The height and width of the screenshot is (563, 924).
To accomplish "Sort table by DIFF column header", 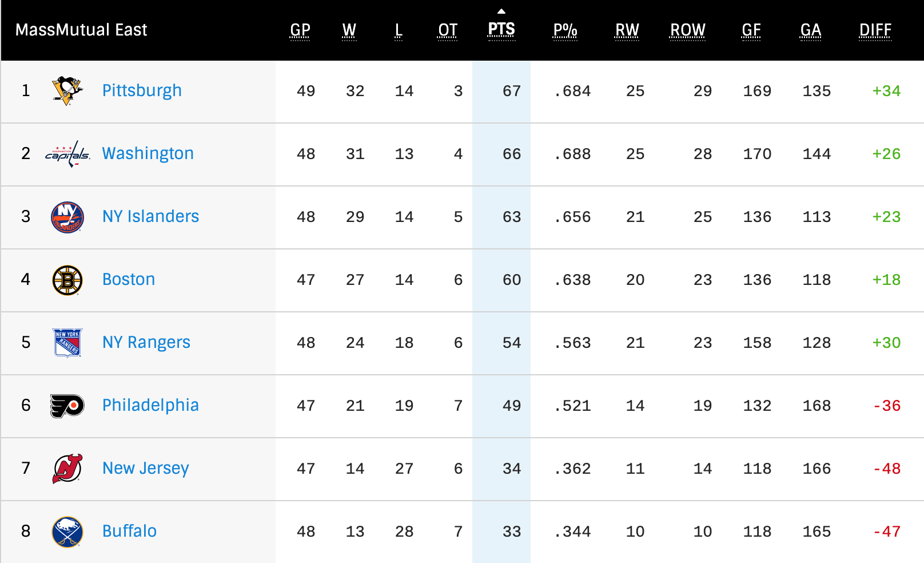I will coord(875,30).
